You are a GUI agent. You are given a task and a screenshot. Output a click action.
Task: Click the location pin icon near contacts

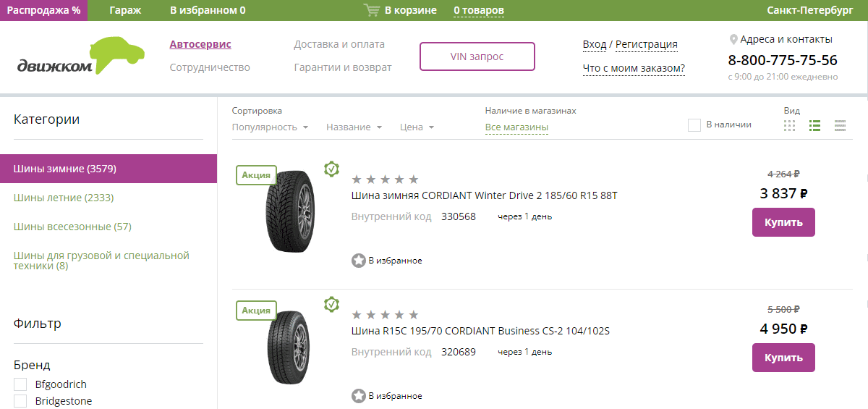click(733, 39)
